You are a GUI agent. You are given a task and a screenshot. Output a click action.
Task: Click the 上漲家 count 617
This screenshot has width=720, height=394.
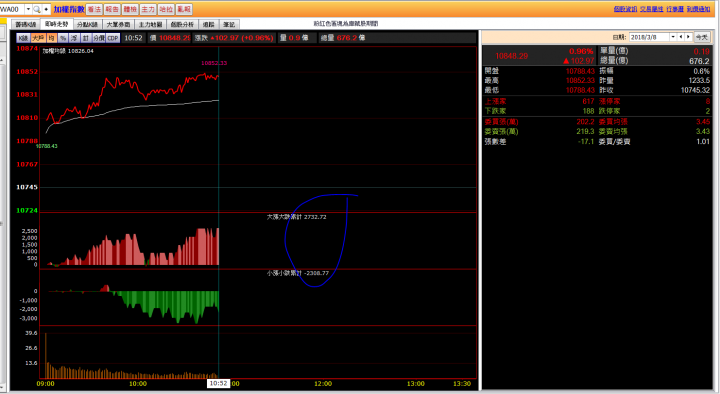[x=588, y=101]
